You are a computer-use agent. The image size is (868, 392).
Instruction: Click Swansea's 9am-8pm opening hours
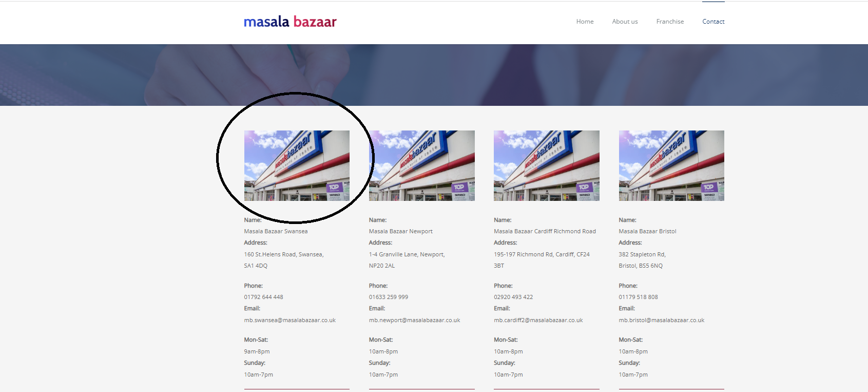[257, 351]
